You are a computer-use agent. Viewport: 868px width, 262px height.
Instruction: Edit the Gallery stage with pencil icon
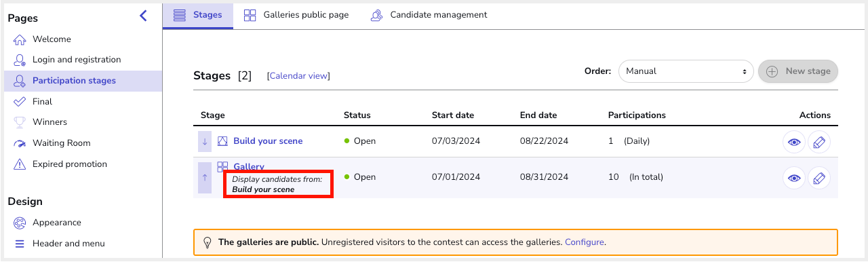819,178
